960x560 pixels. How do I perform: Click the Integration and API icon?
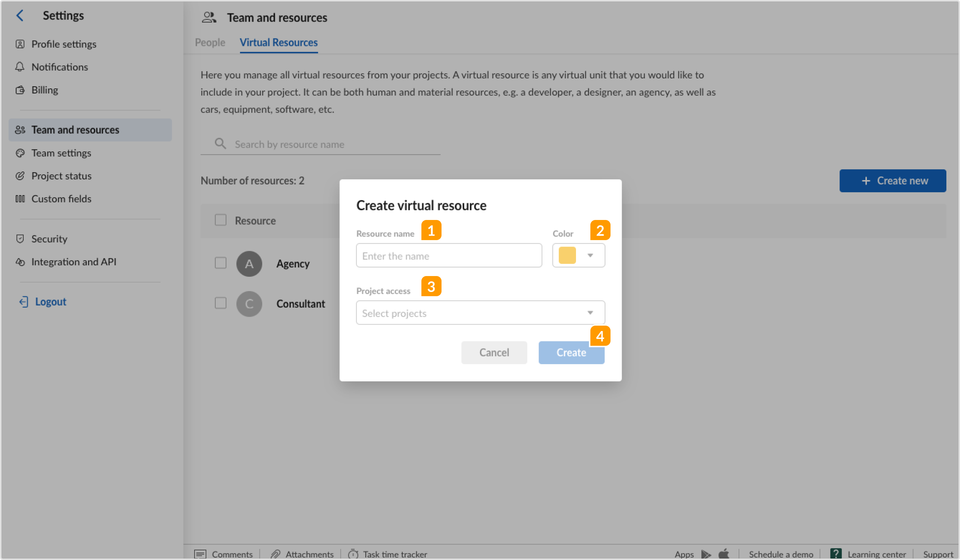pos(20,262)
